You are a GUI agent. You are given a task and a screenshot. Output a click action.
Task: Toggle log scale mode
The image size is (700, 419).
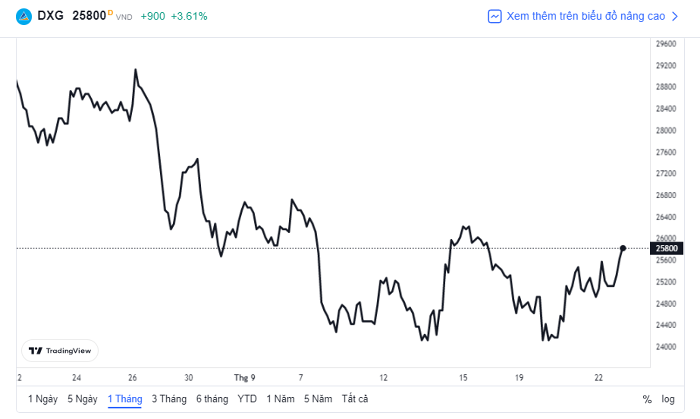point(668,399)
